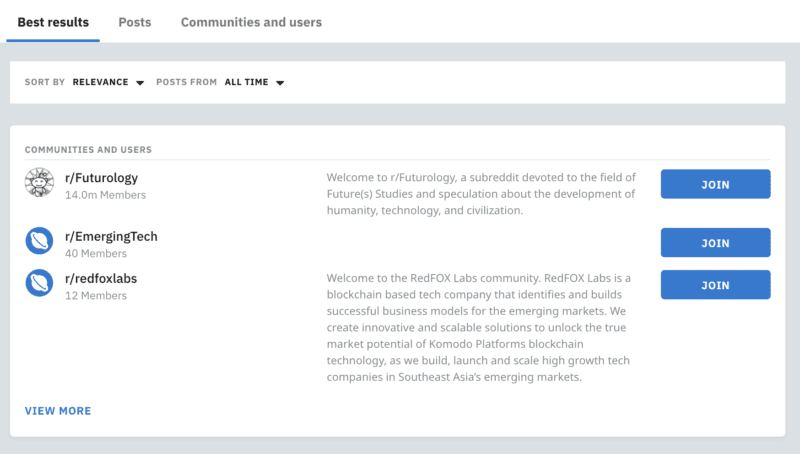Click the r/Futurology community avatar icon
Screen dimensions: 800x454
pos(39,182)
